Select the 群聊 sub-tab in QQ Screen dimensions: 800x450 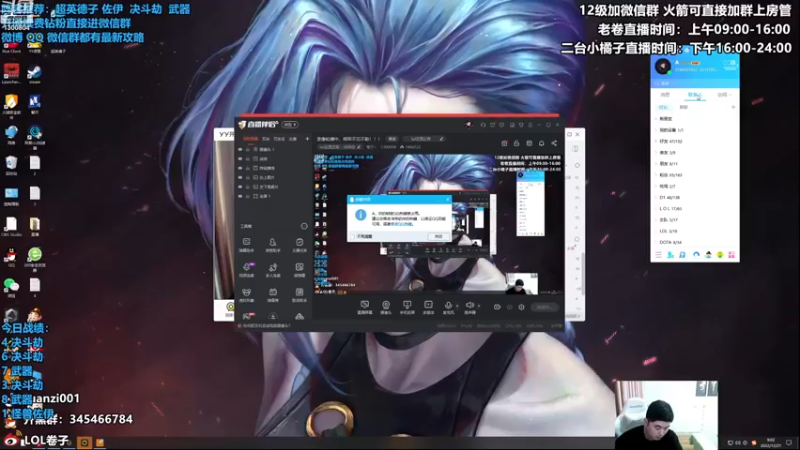(x=684, y=107)
